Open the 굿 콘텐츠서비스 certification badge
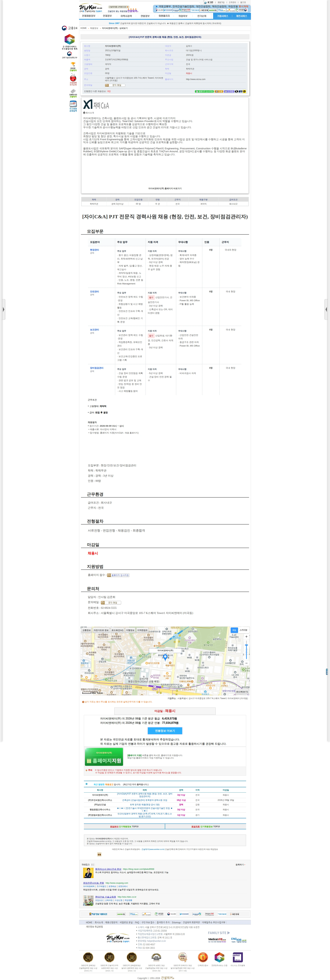The image size is (330, 980). coord(69,42)
